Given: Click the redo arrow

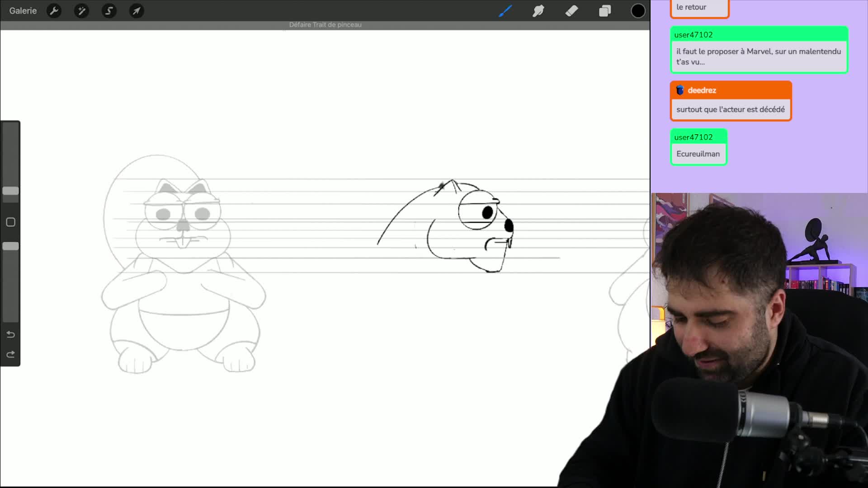Looking at the screenshot, I should click(x=10, y=354).
